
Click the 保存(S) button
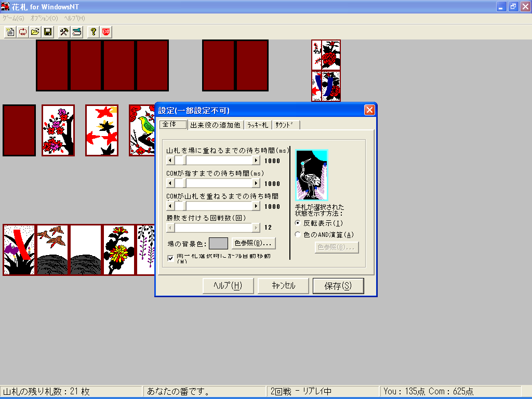pos(338,286)
